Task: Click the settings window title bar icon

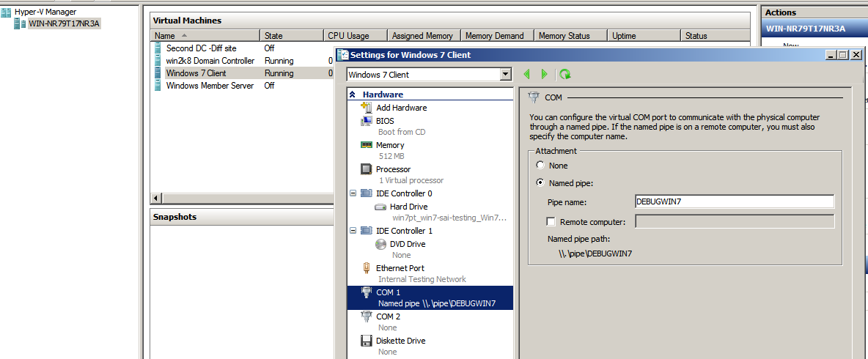Action: click(x=343, y=55)
